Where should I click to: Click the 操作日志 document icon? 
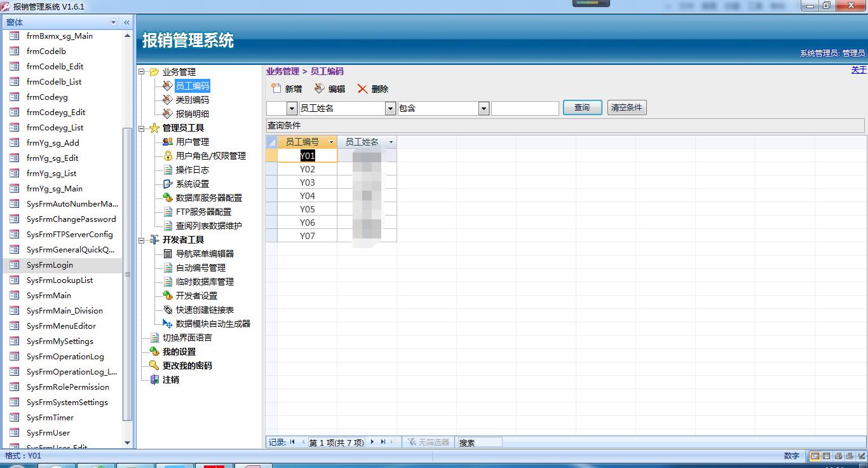168,170
